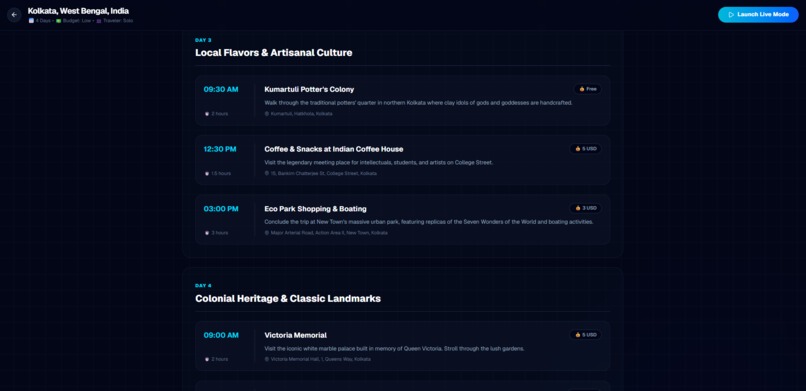Click the clock icon for 1.5 hours duration

coord(207,174)
